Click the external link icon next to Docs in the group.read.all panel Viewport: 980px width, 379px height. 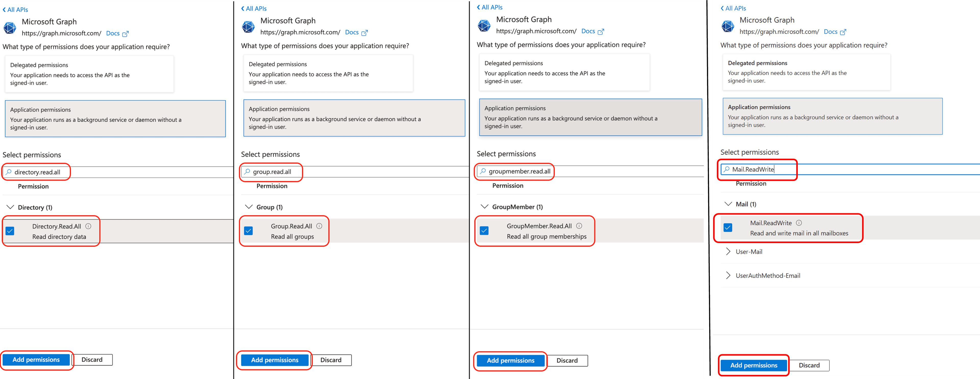[x=364, y=33]
